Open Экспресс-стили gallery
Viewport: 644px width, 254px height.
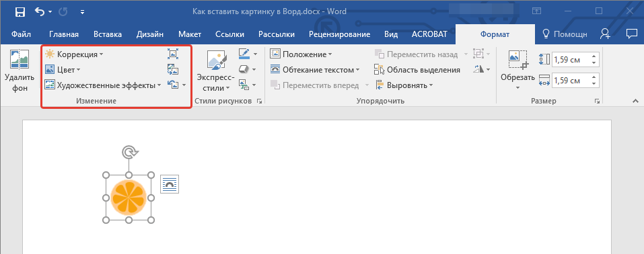215,71
